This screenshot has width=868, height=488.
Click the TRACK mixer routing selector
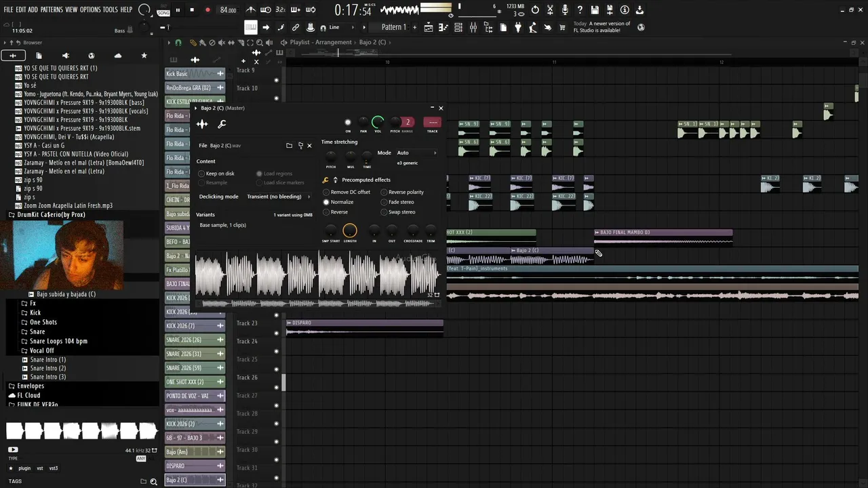(x=432, y=123)
